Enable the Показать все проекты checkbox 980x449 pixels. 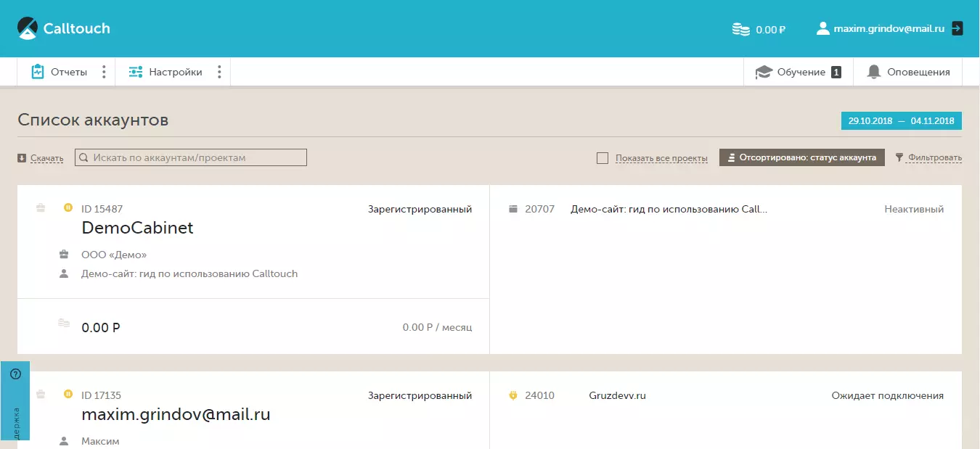[603, 158]
